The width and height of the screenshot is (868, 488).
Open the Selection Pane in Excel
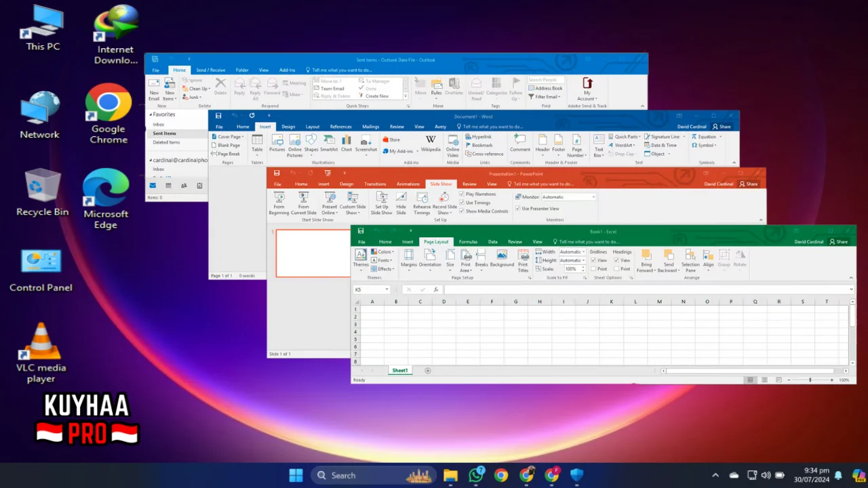pos(690,261)
